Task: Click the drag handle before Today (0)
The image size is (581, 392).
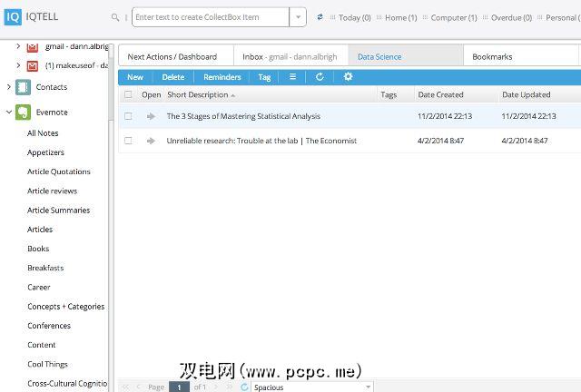Action: pyautogui.click(x=332, y=17)
